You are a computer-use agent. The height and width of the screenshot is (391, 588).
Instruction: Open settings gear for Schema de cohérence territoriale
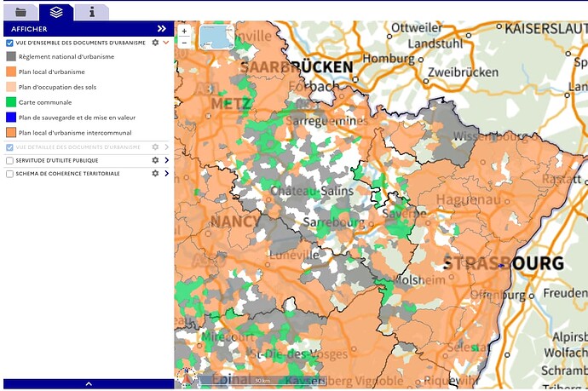[x=155, y=174]
